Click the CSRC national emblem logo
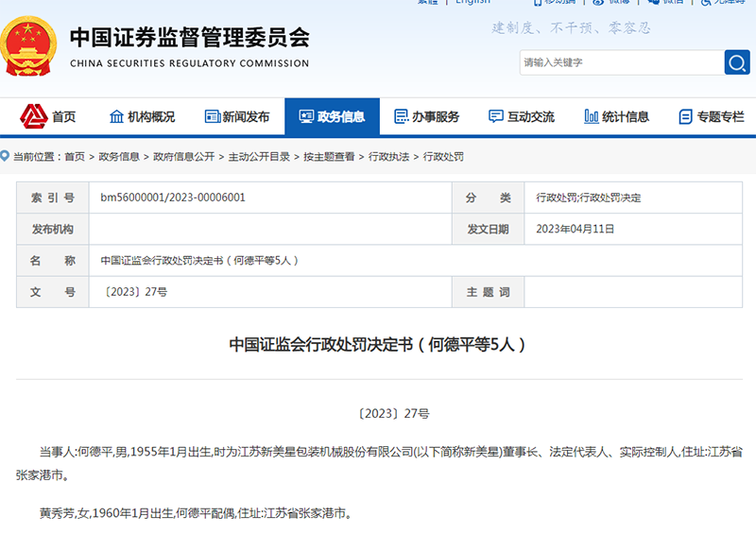This screenshot has height=534, width=756. point(31,46)
